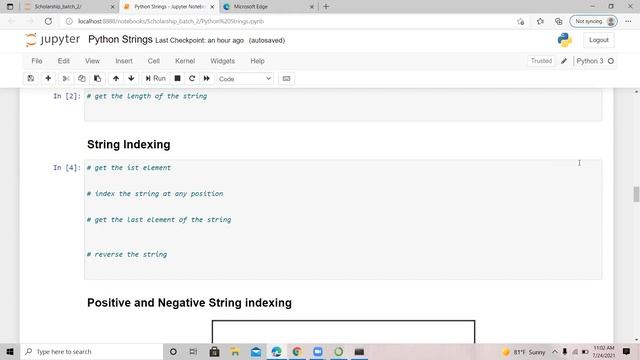Click the Logout button
640x360 pixels.
[x=599, y=40]
